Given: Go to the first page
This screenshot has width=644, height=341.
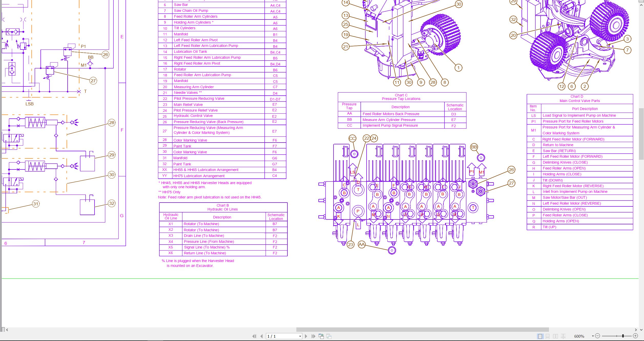Looking at the screenshot, I should [254, 336].
